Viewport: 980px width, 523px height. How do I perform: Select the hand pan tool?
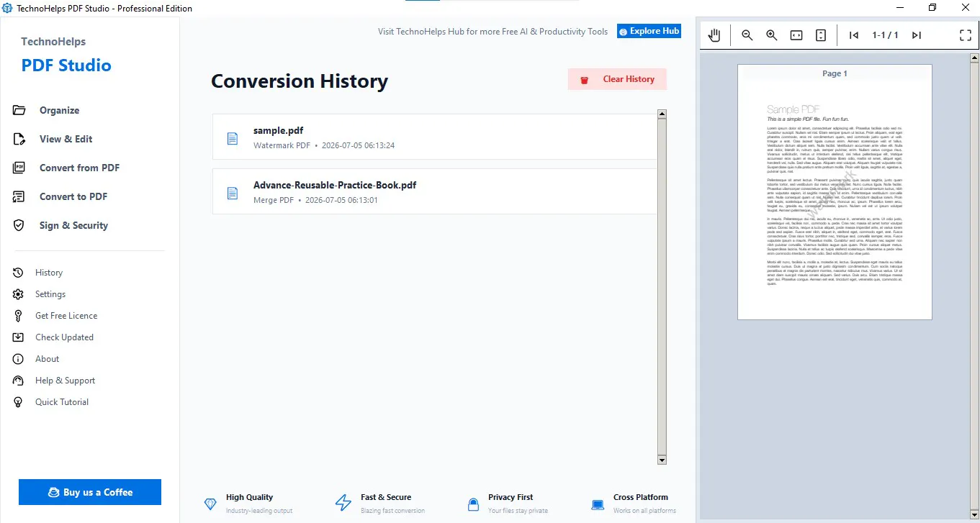coord(714,35)
